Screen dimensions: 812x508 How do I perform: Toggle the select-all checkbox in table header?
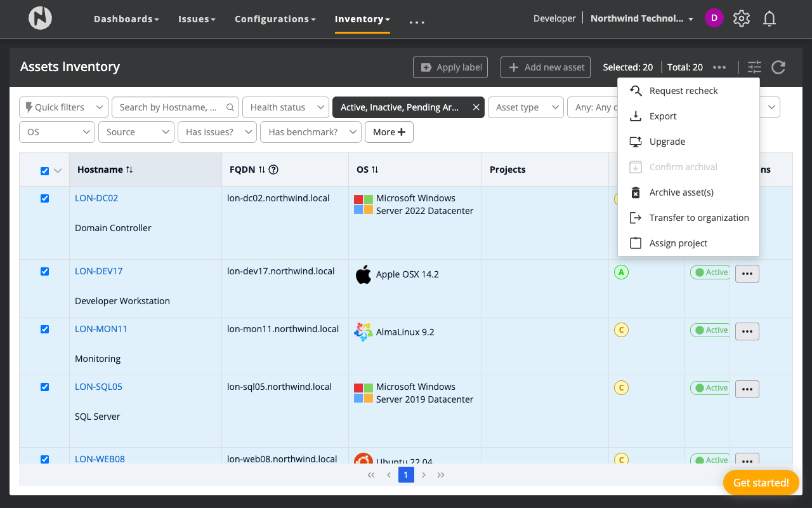click(x=44, y=171)
